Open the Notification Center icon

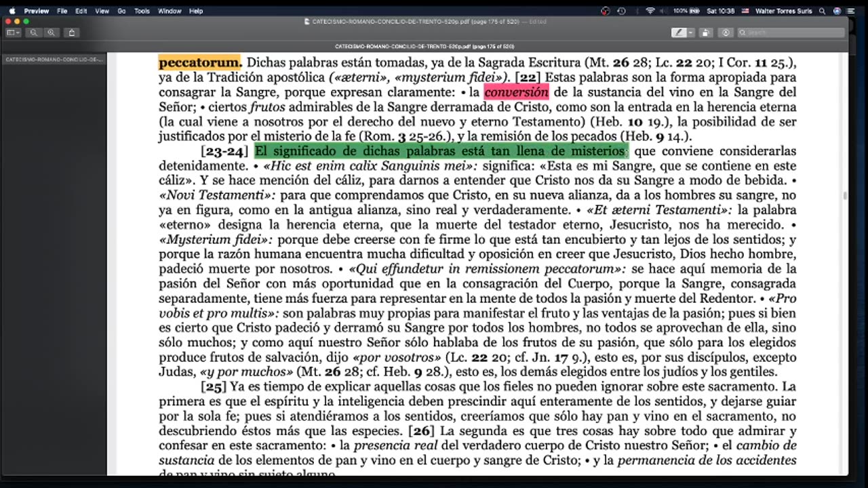click(x=851, y=11)
